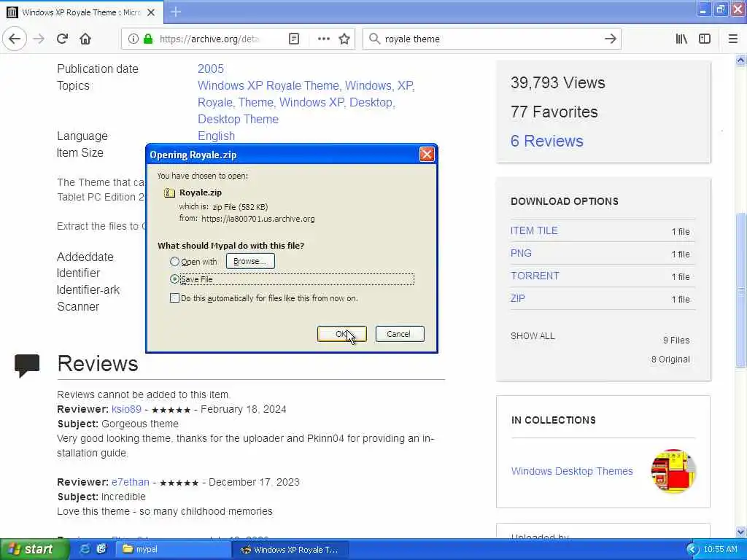747x560 pixels.
Task: Click the 8 Original files text
Action: 670,359
